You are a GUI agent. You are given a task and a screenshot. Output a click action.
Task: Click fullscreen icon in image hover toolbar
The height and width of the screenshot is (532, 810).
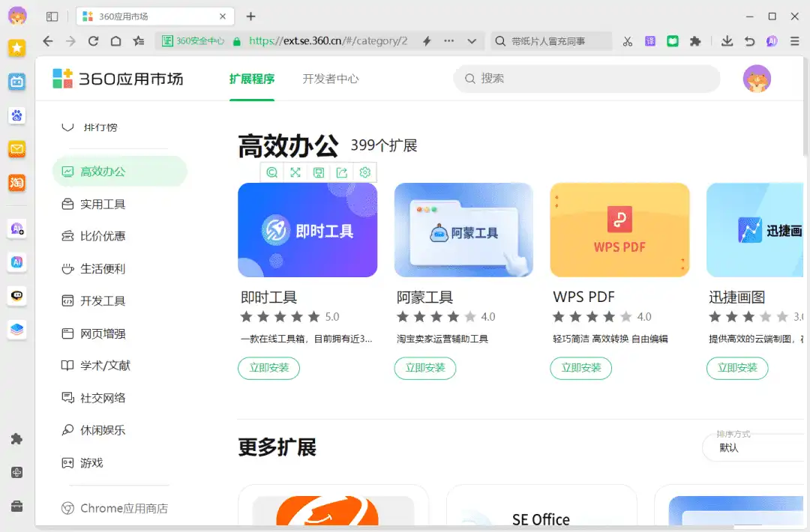point(295,172)
